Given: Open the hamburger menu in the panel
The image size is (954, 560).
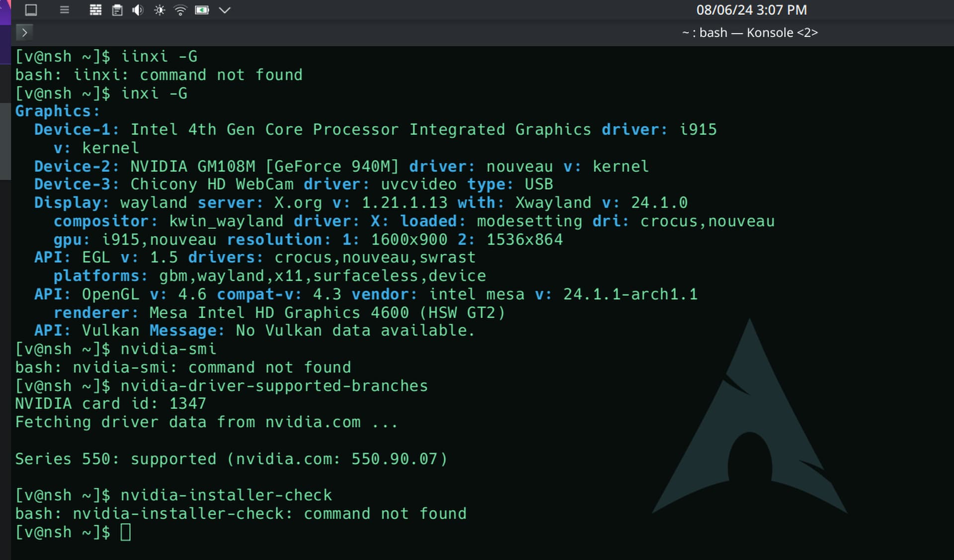Looking at the screenshot, I should [65, 10].
